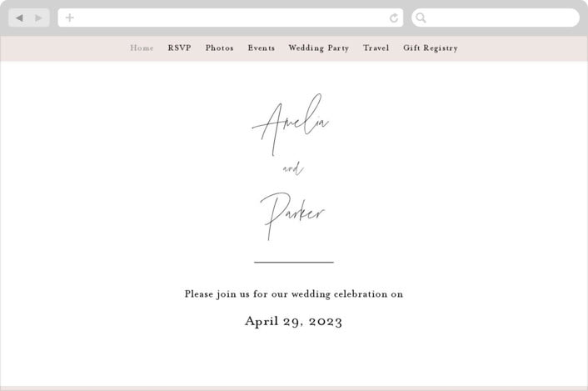Image resolution: width=588 pixels, height=391 pixels.
Task: Click the magnifying glass search icon
Action: [421, 18]
